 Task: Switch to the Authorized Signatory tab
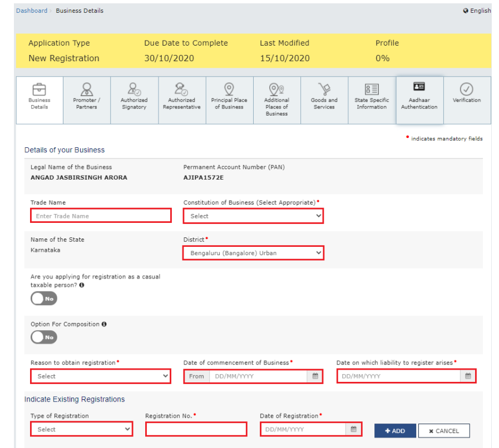click(x=134, y=100)
